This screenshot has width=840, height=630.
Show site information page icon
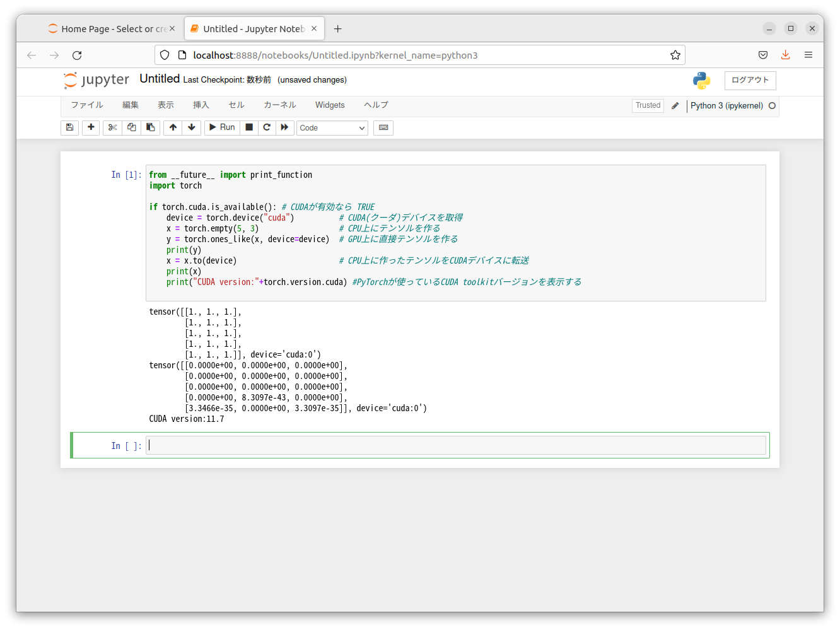click(182, 55)
